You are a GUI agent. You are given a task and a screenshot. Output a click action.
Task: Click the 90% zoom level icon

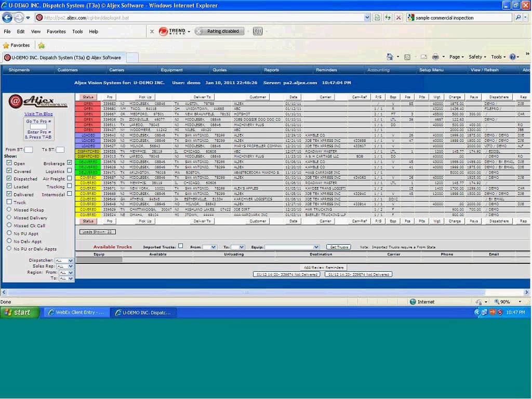pos(497,302)
